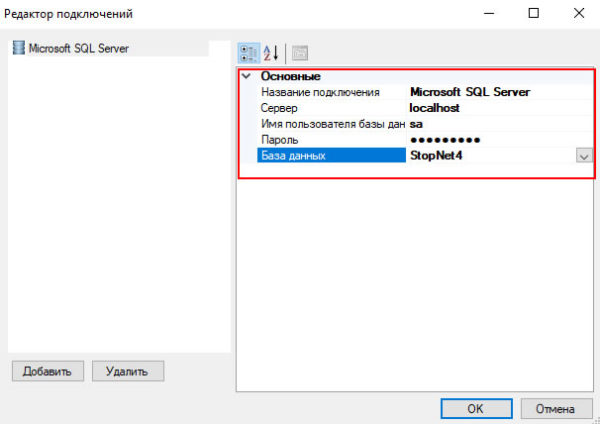This screenshot has width=600, height=424.
Task: Collapse the Основные category
Action: (247, 76)
